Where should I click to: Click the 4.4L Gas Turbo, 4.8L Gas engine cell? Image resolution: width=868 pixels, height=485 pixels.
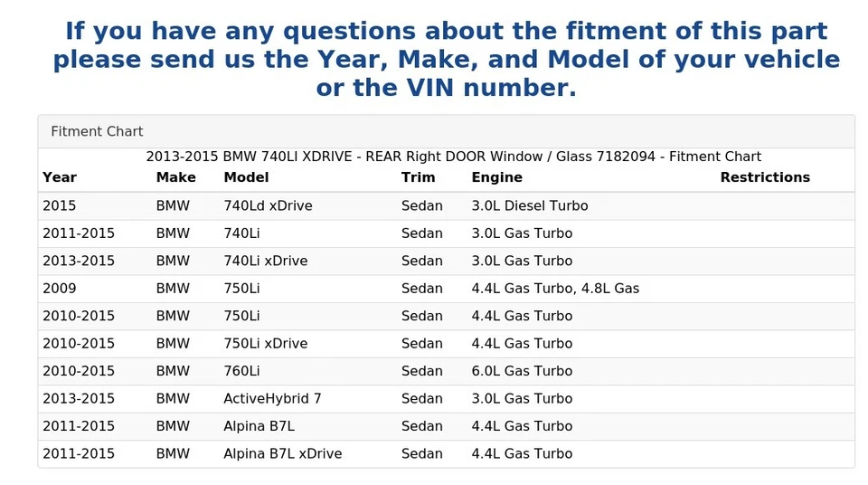click(554, 289)
